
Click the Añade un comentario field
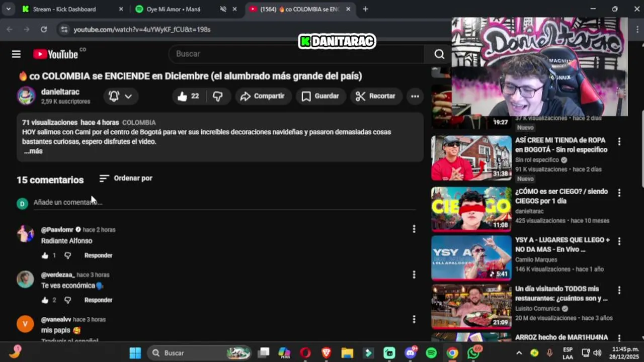(x=224, y=202)
